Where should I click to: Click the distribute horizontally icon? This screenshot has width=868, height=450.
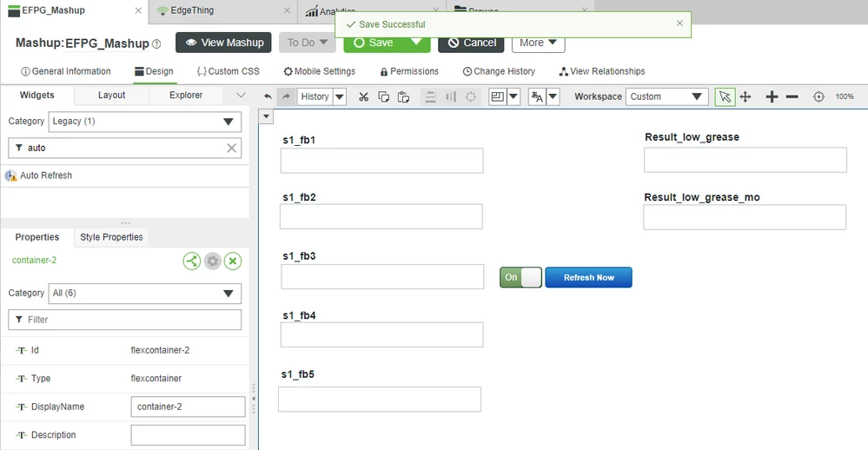click(451, 96)
